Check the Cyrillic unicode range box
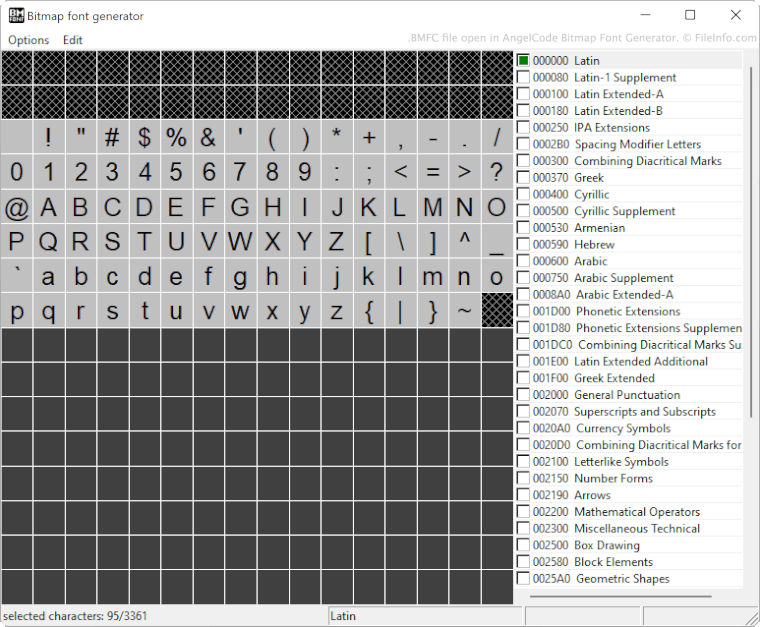760x627 pixels. pos(523,194)
